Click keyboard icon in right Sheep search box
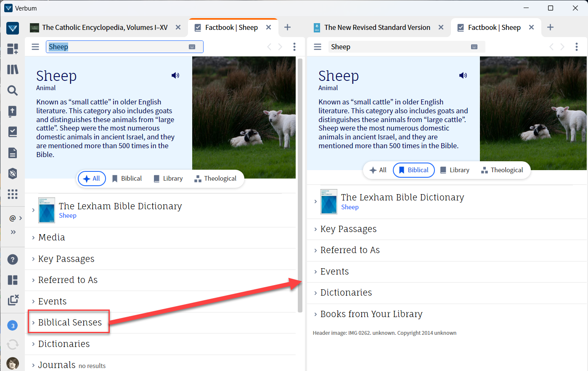The width and height of the screenshot is (588, 371). tap(474, 47)
